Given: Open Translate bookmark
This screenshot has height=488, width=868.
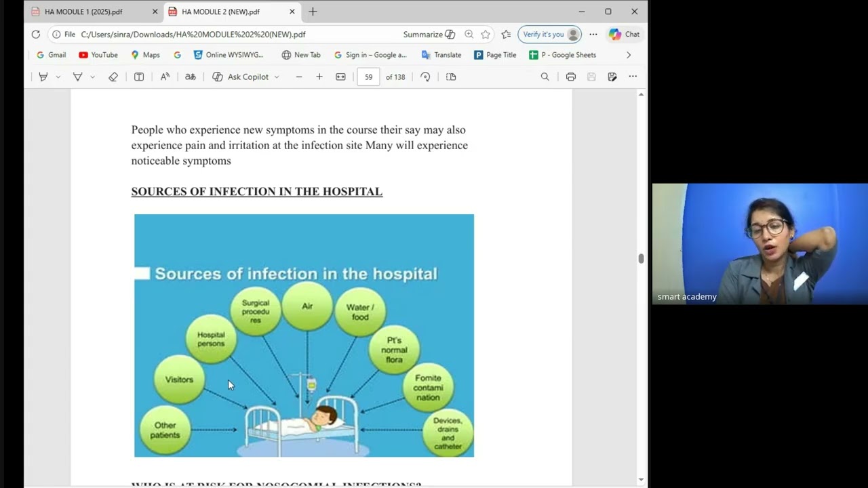Looking at the screenshot, I should (x=441, y=55).
